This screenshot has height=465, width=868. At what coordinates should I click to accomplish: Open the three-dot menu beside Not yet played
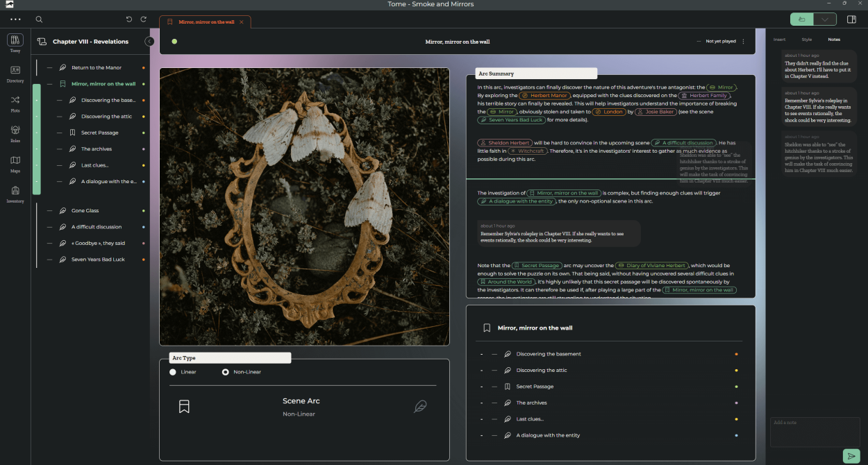pos(743,42)
